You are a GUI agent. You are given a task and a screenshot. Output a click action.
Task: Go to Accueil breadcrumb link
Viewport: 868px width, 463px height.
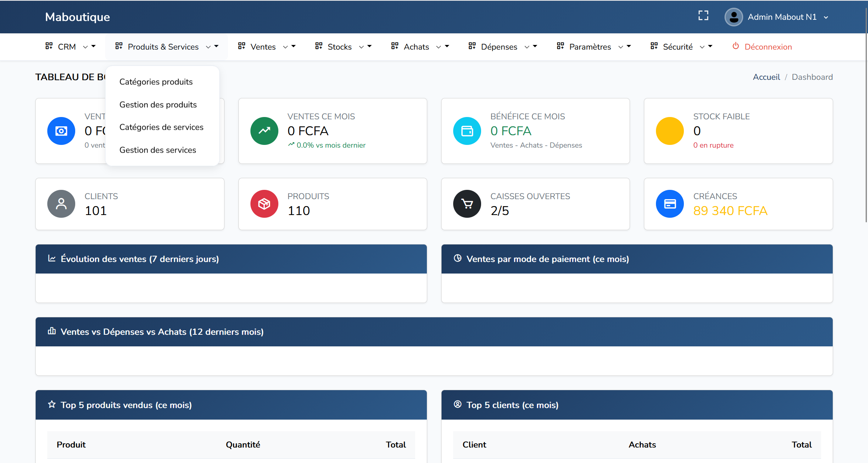[766, 77]
